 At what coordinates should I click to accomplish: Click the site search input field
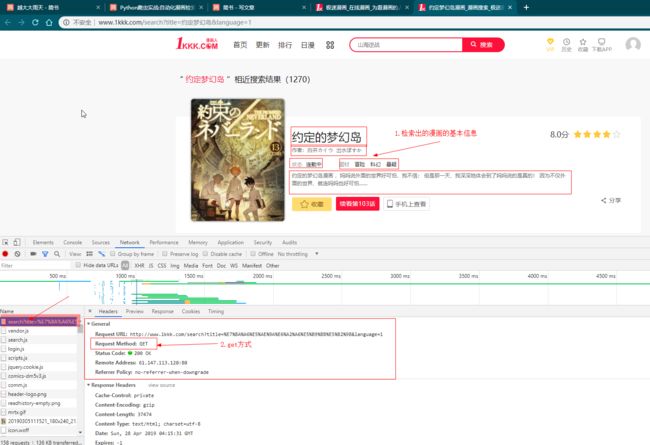point(406,45)
